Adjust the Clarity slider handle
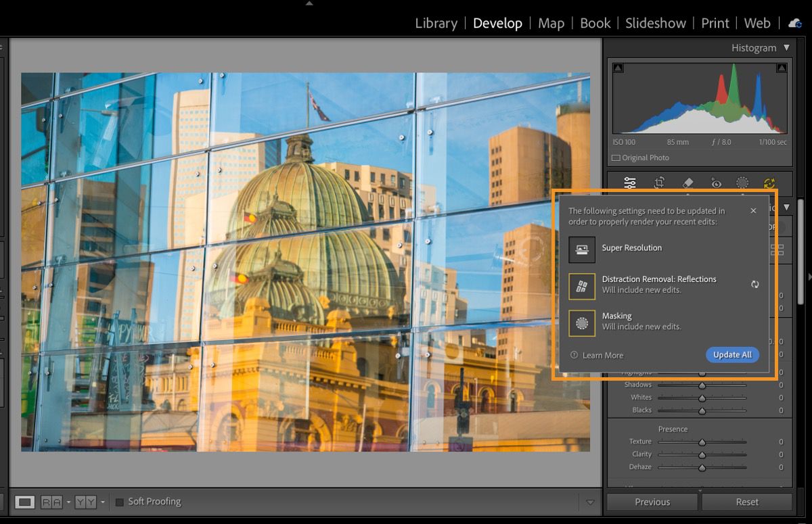Image resolution: width=812 pixels, height=524 pixels. click(x=702, y=455)
